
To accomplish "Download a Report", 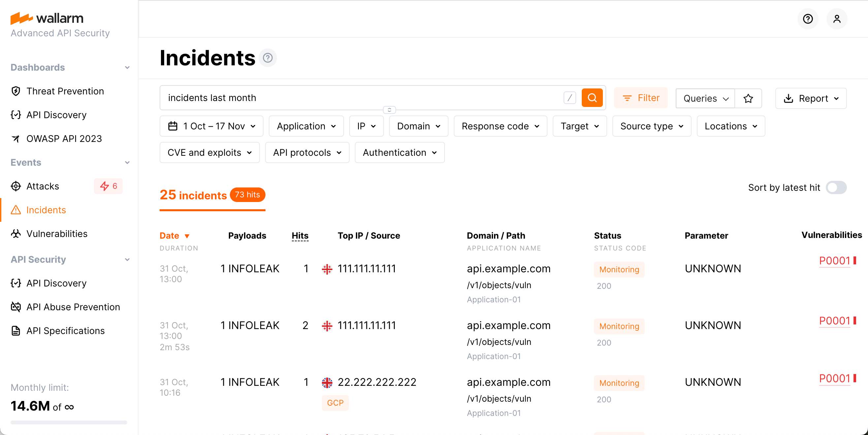I will point(810,98).
